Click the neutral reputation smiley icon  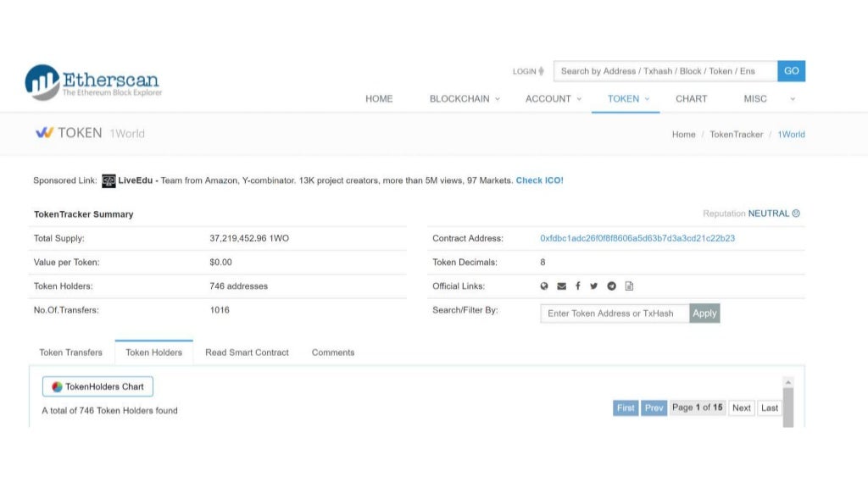tap(796, 213)
